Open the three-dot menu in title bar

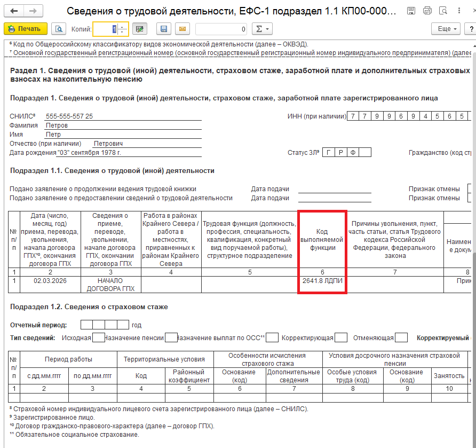pos(459,11)
